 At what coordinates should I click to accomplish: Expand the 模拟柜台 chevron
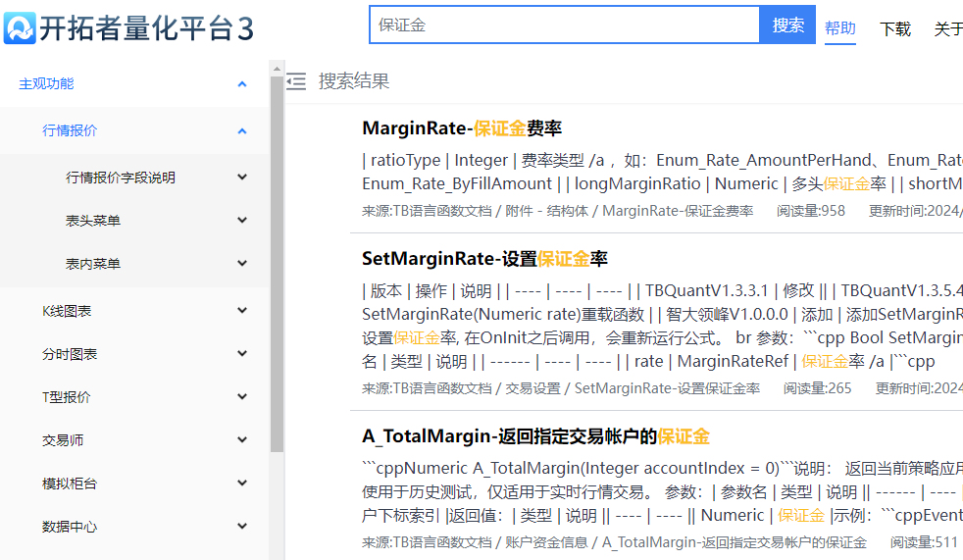coord(242,484)
